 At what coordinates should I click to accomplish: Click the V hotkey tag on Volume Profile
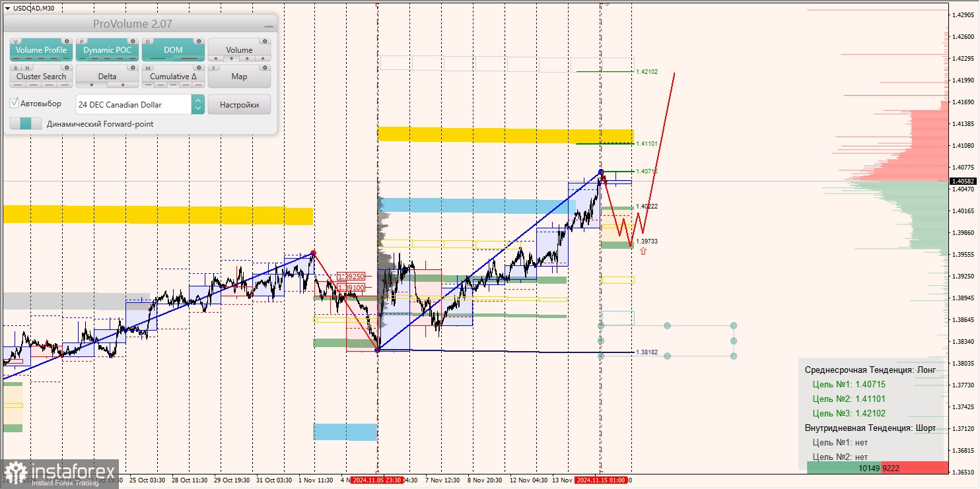(x=16, y=41)
